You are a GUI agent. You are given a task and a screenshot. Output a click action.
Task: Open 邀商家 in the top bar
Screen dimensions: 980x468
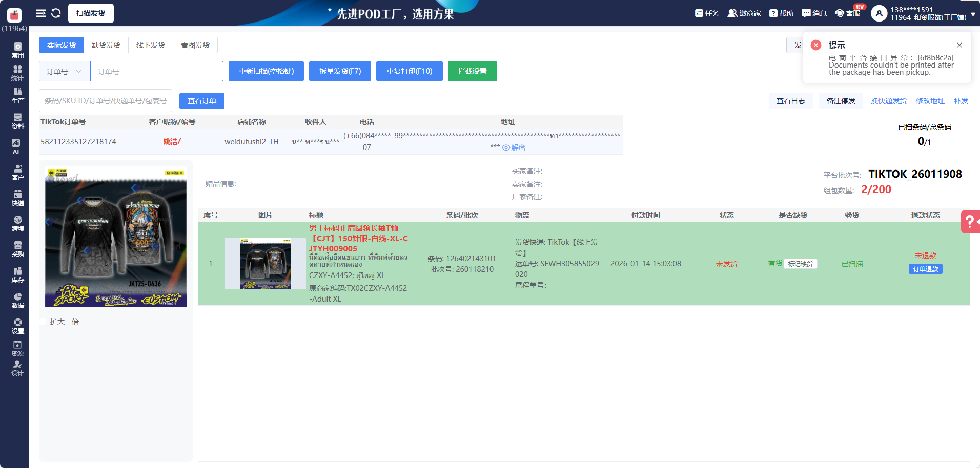point(744,13)
